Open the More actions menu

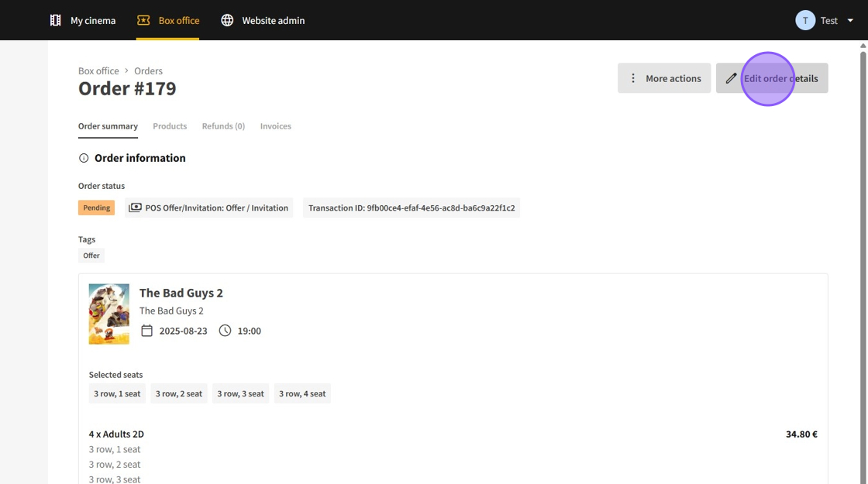coord(664,78)
